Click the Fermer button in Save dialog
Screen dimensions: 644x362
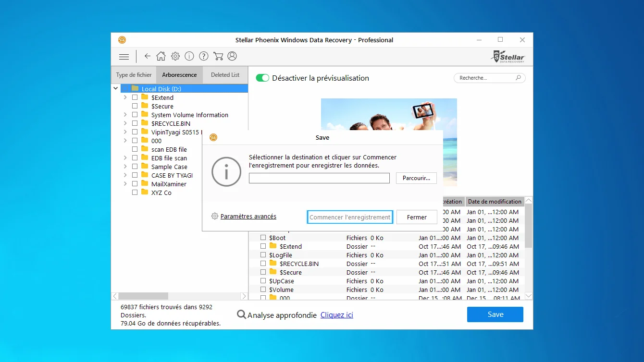[x=417, y=217]
